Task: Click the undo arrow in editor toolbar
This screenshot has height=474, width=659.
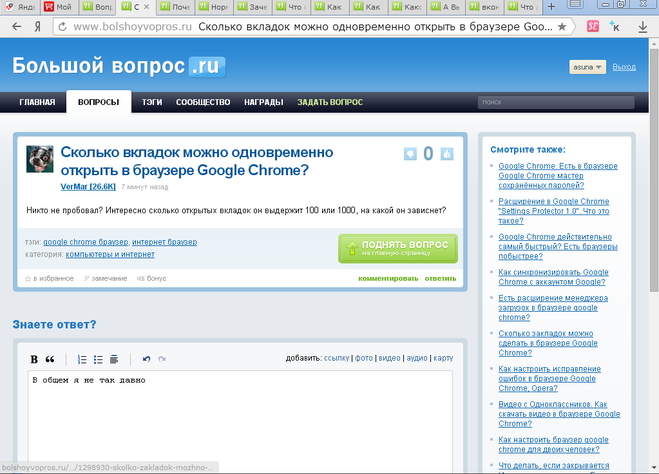Action: (146, 359)
